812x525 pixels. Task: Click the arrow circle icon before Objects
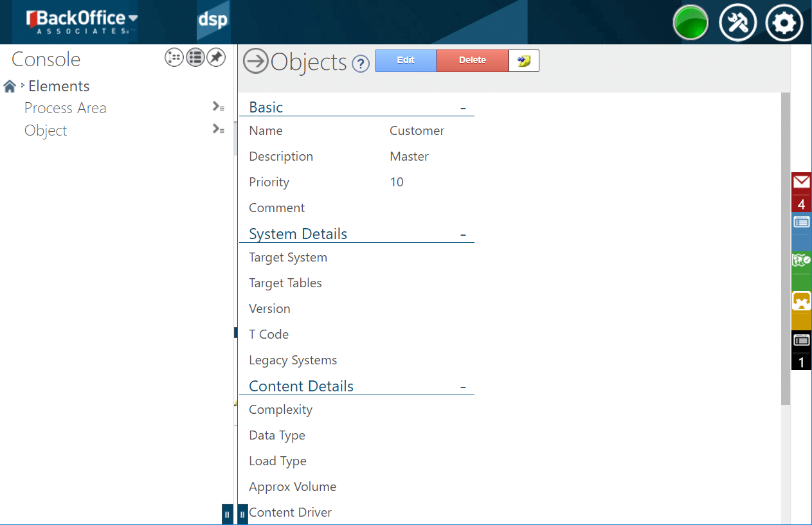pyautogui.click(x=255, y=62)
